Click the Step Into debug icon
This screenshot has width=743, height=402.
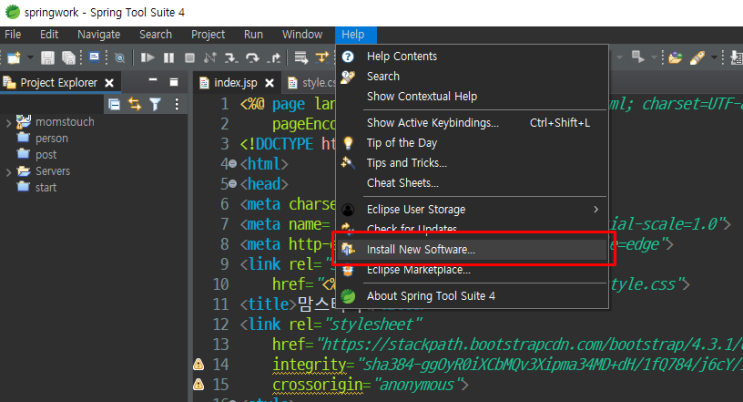tap(231, 58)
